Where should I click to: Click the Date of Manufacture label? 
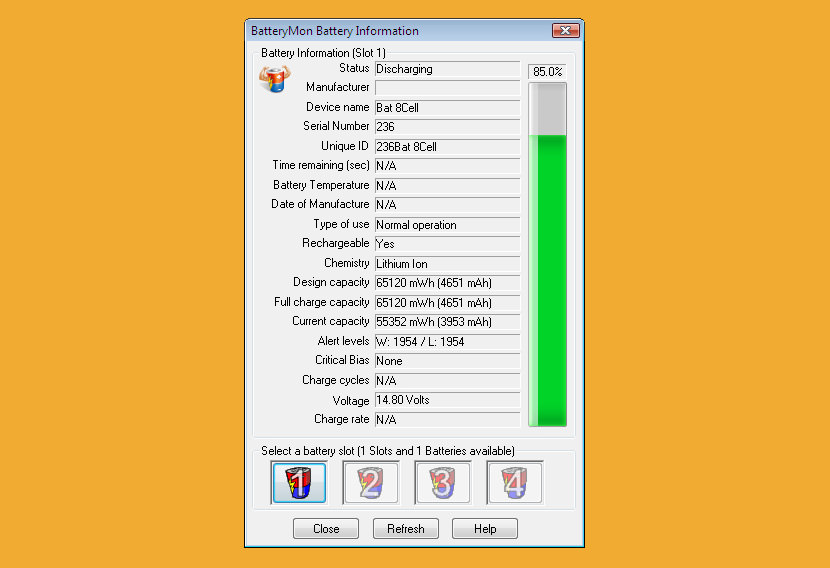click(x=320, y=204)
